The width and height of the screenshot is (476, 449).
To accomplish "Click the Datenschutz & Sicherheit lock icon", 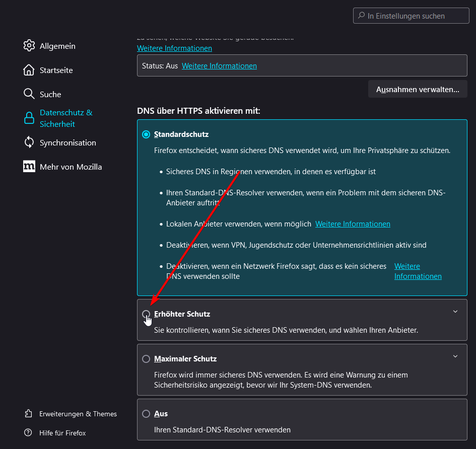I will tap(29, 118).
